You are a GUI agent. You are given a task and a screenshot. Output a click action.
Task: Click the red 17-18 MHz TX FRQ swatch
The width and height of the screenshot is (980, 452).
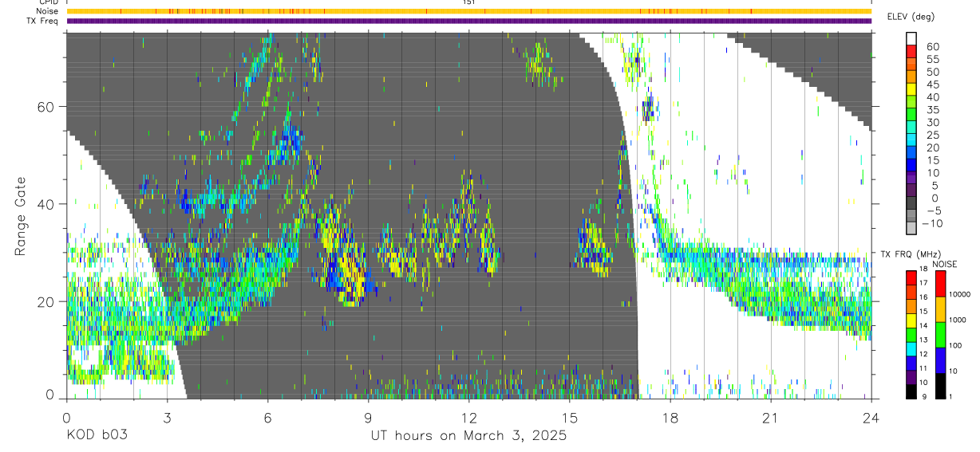pos(911,276)
